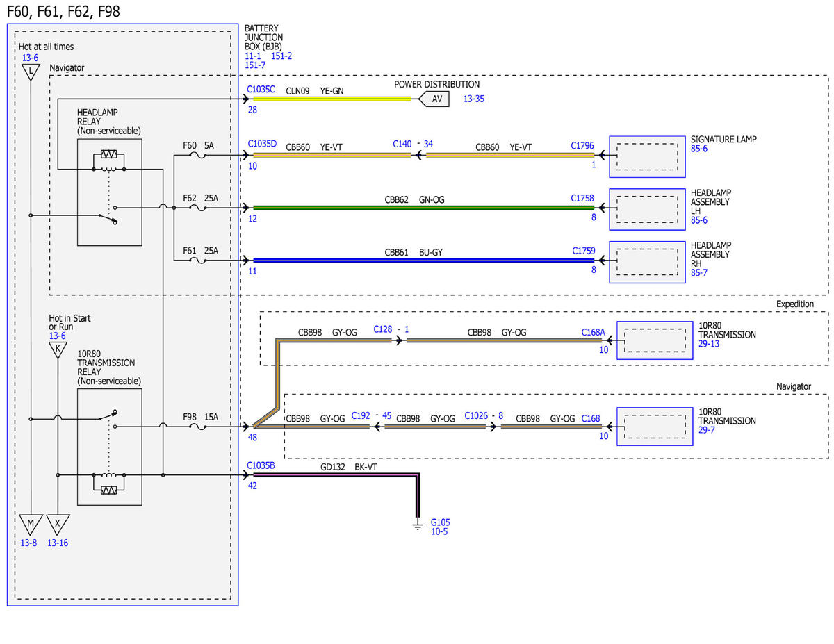Follow the 11-1 Battery Junction Box reference
This screenshot has width=834, height=644.
[252, 56]
